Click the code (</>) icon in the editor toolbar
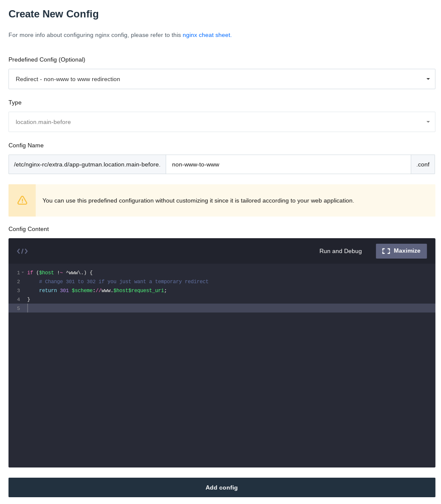441x504 pixels. tap(22, 251)
